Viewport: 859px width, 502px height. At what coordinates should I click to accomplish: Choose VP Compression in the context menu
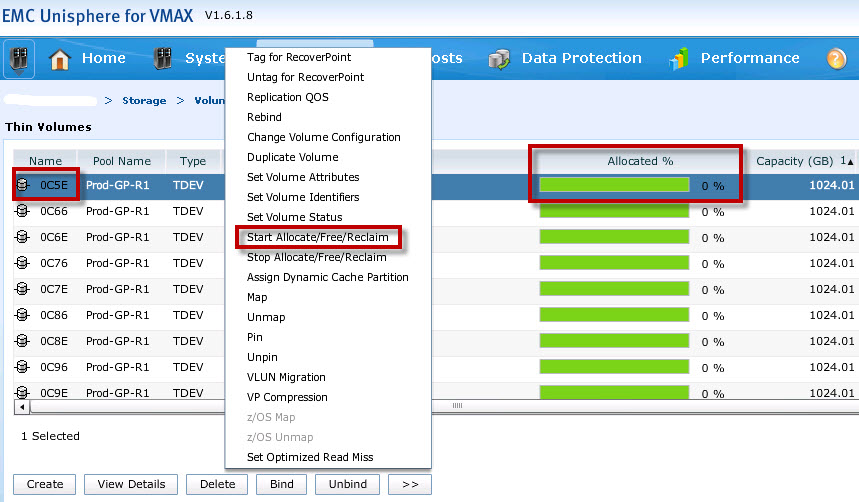pos(287,397)
